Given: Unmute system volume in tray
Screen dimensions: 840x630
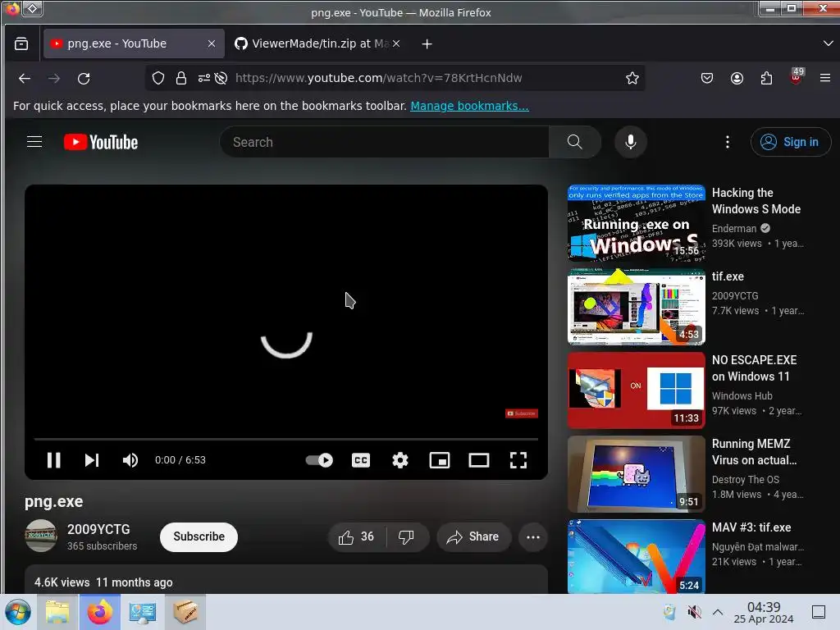Looking at the screenshot, I should [694, 612].
